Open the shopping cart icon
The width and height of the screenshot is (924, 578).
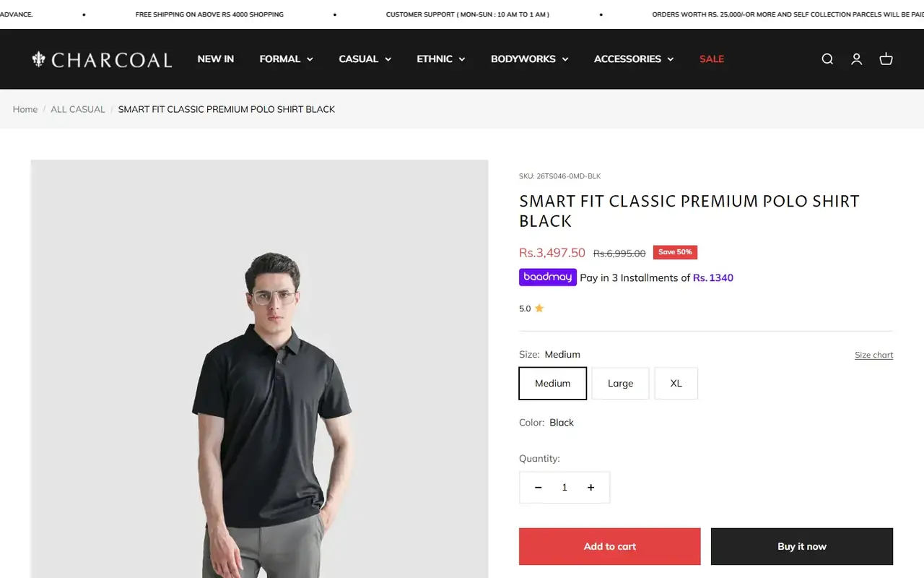(x=886, y=59)
